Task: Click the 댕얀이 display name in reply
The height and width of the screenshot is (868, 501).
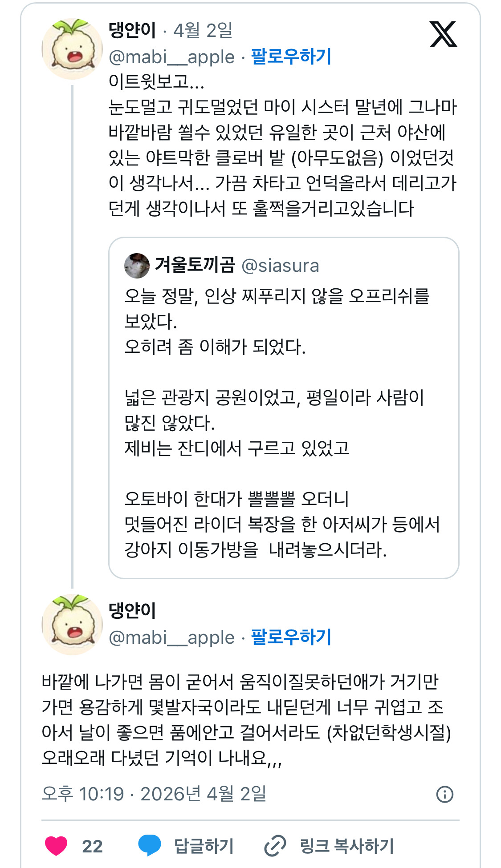Action: pos(132,610)
